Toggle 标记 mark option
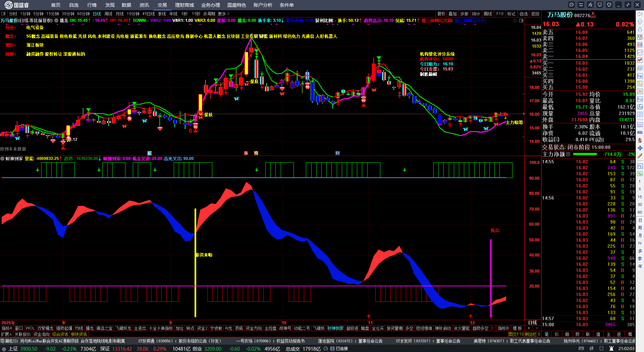The height and width of the screenshot is (352, 644). tap(511, 14)
